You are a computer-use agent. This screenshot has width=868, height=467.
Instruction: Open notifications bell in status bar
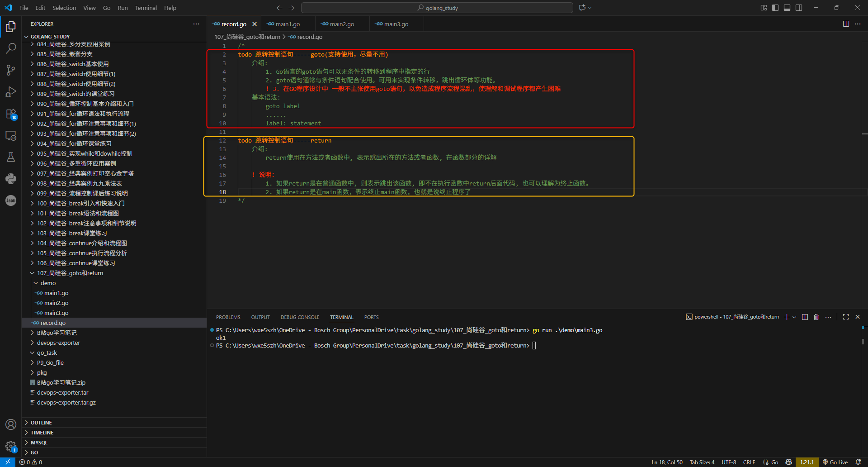pyautogui.click(x=859, y=462)
